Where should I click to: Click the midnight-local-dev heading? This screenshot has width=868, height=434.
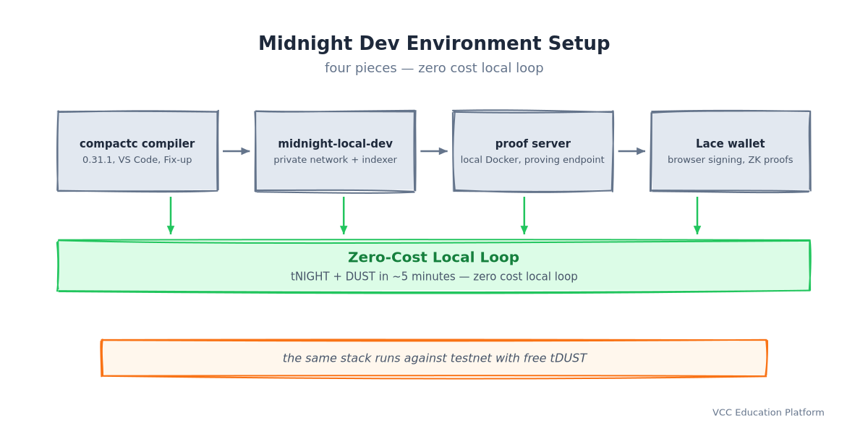point(336,144)
